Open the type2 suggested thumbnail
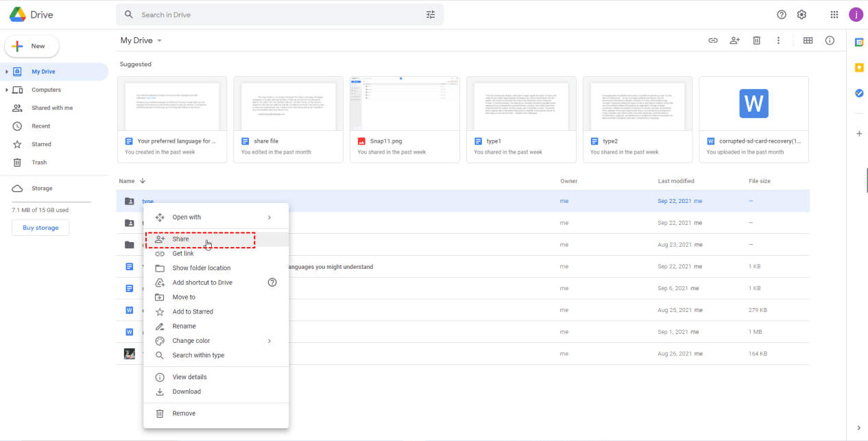The height and width of the screenshot is (441, 868). click(638, 104)
